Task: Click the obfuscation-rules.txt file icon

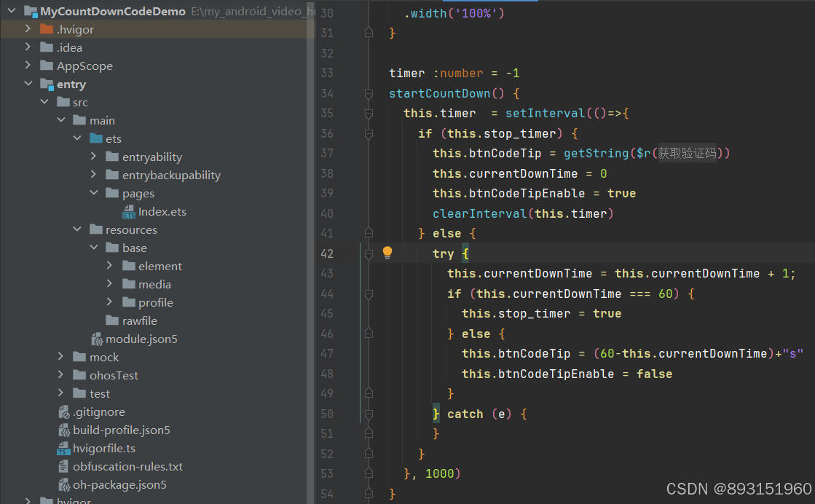Action: pyautogui.click(x=63, y=467)
